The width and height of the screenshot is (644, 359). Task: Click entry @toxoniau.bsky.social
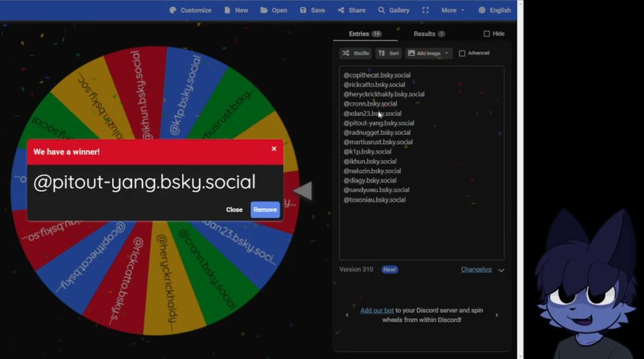374,200
